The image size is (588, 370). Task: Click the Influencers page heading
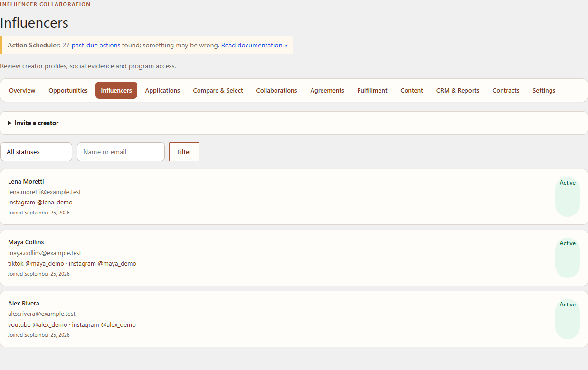coord(34,23)
